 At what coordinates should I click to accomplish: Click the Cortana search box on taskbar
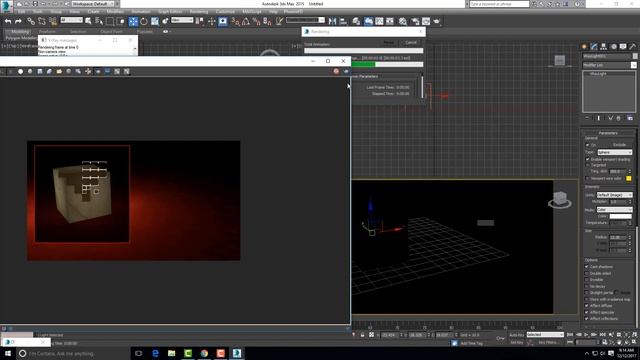(73, 353)
